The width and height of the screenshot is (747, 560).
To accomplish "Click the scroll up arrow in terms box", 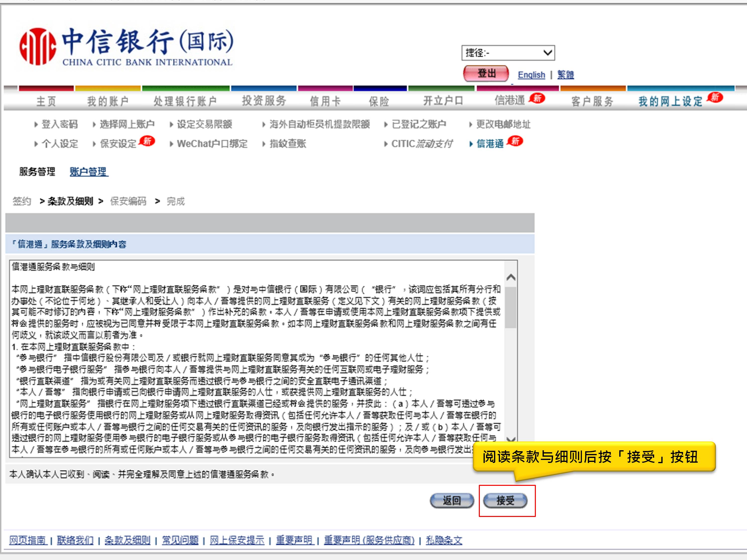I will click(511, 278).
